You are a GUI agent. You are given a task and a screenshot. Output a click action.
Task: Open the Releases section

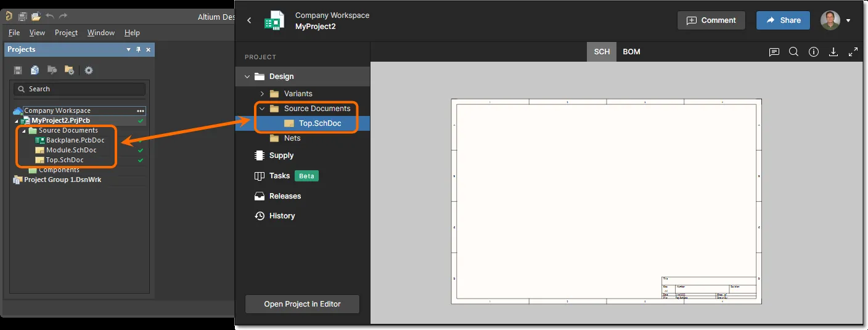tap(285, 196)
